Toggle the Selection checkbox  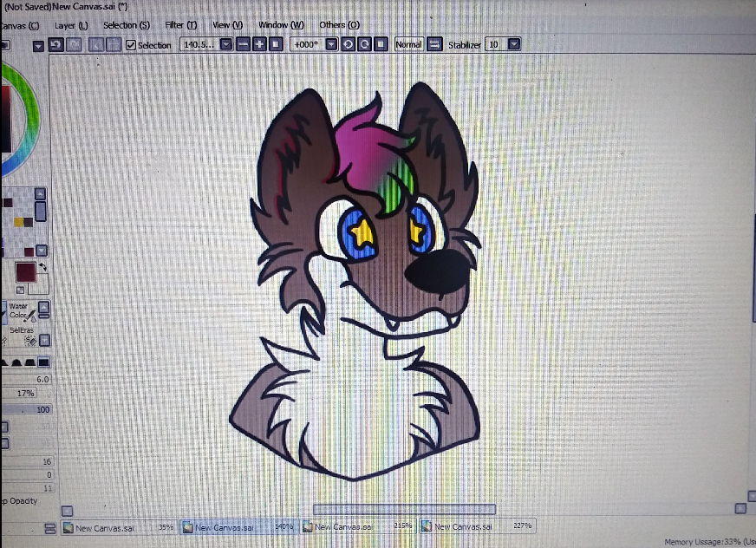point(131,45)
